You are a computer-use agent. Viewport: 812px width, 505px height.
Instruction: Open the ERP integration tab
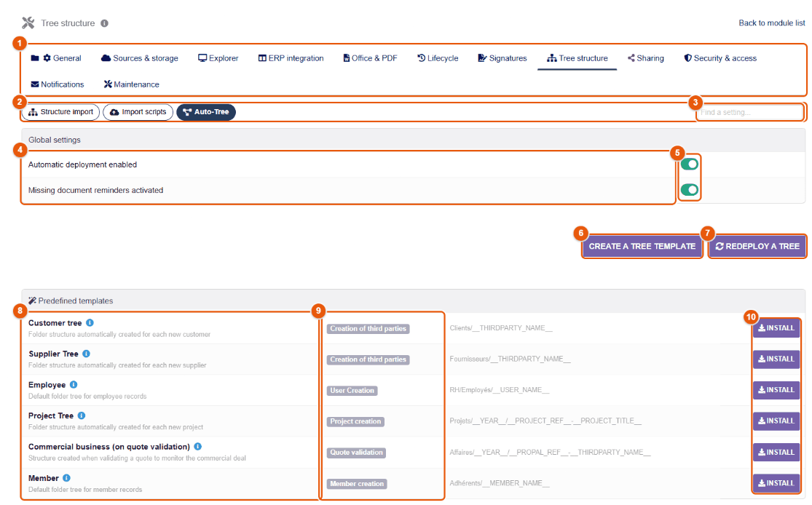tap(291, 58)
